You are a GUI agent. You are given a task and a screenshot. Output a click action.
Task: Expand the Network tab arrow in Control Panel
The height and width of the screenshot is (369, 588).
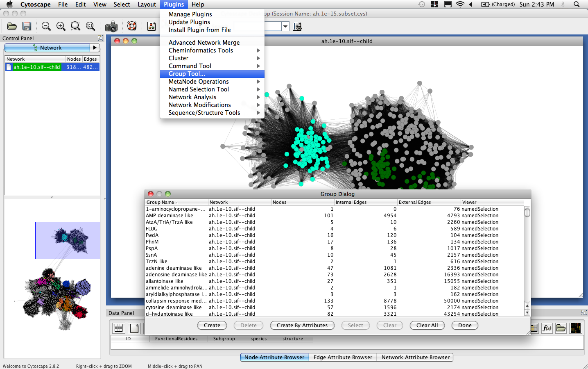[95, 48]
